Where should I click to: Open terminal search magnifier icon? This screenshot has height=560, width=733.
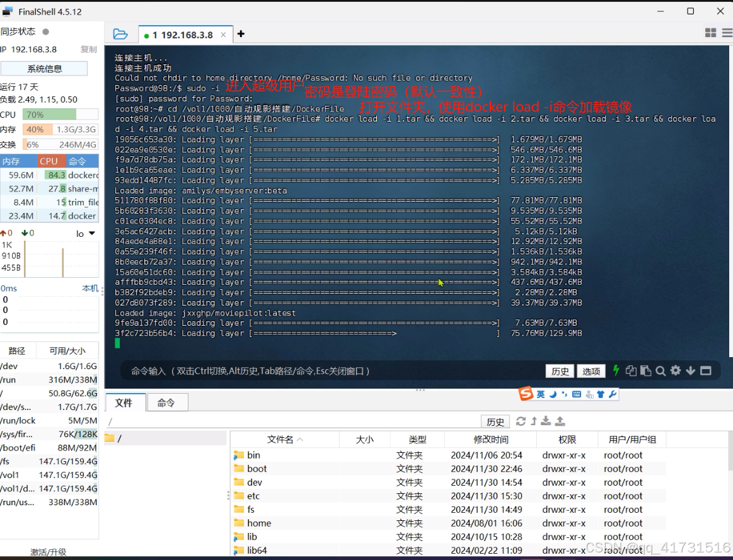[x=661, y=371]
